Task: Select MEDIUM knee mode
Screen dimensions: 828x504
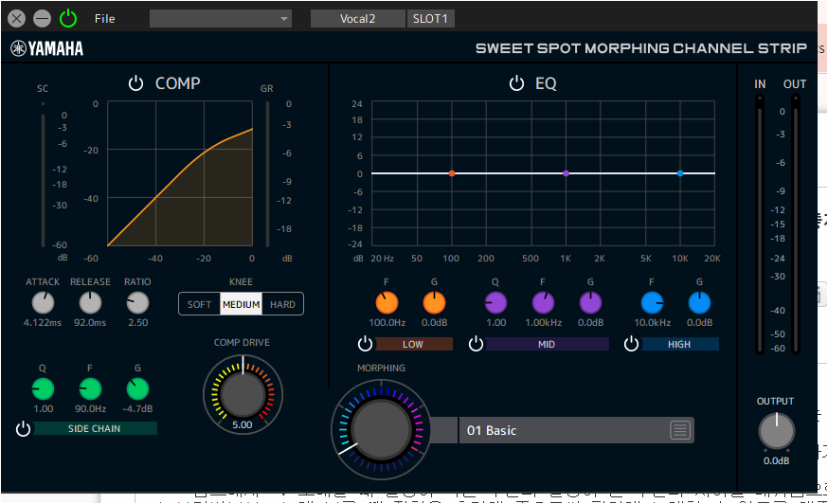Action: 241,304
